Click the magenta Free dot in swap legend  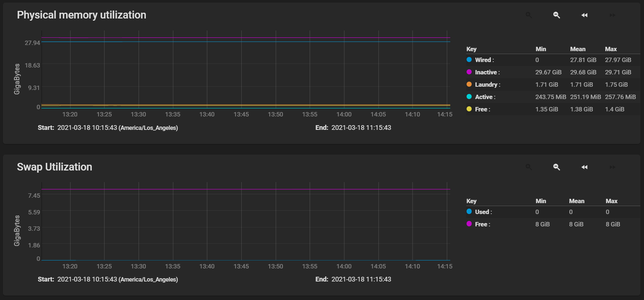(469, 224)
